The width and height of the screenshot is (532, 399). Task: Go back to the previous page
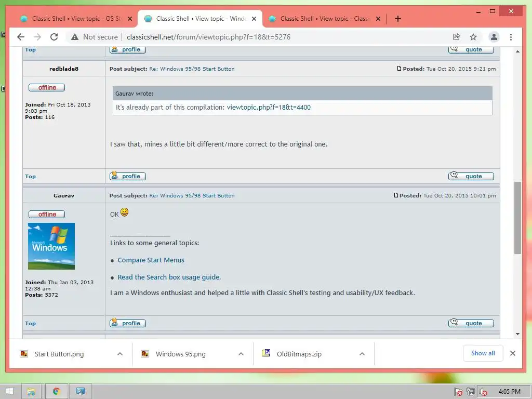tap(21, 37)
